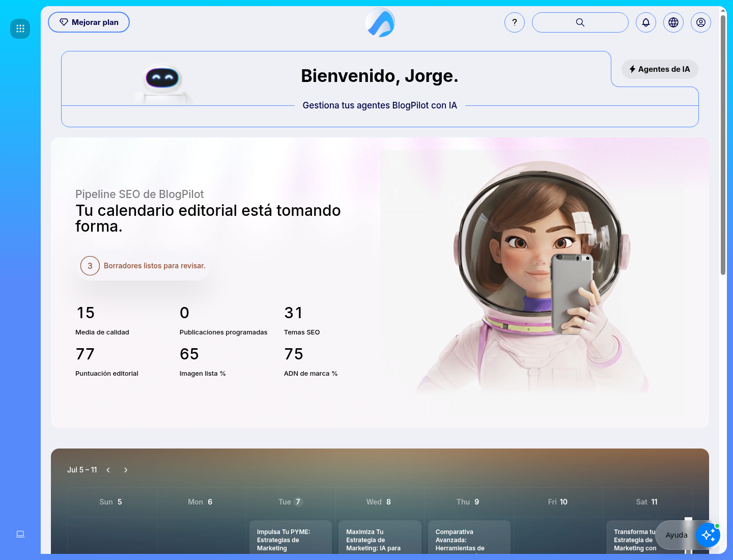The width and height of the screenshot is (733, 560).
Task: Select Wed 8 column header
Action: coord(379,502)
